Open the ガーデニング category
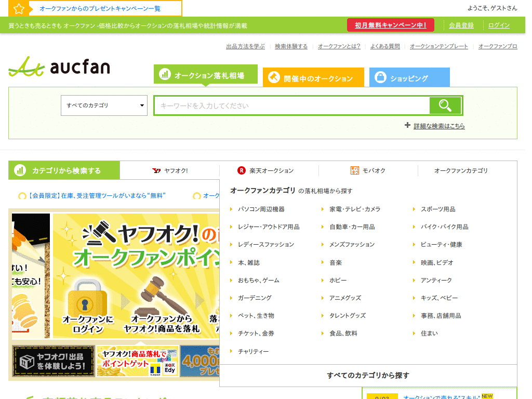This screenshot has height=399, width=532. click(255, 298)
